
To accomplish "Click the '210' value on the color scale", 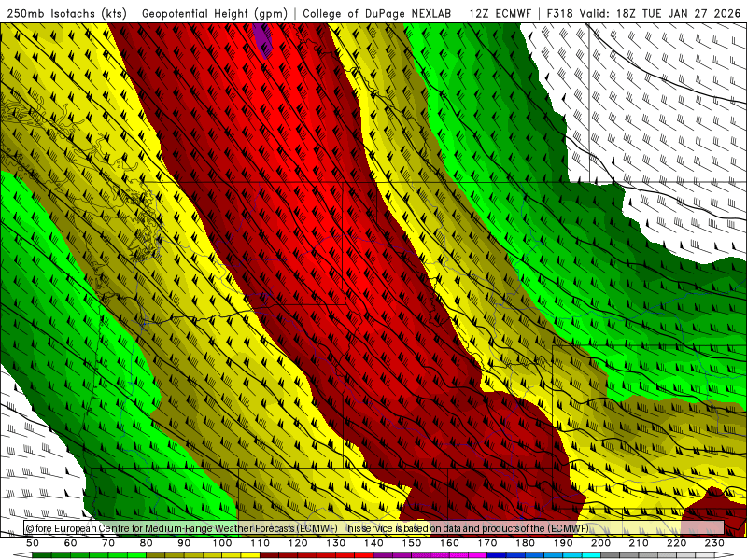I will pos(639,543).
